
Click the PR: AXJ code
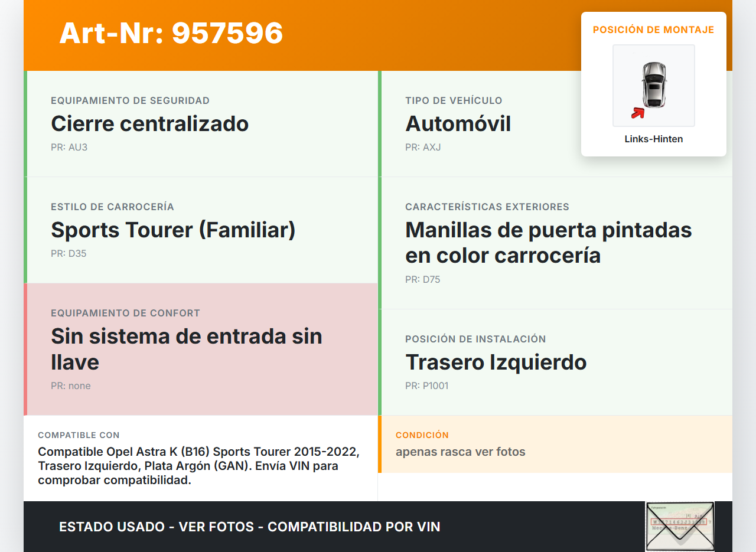[x=423, y=147]
